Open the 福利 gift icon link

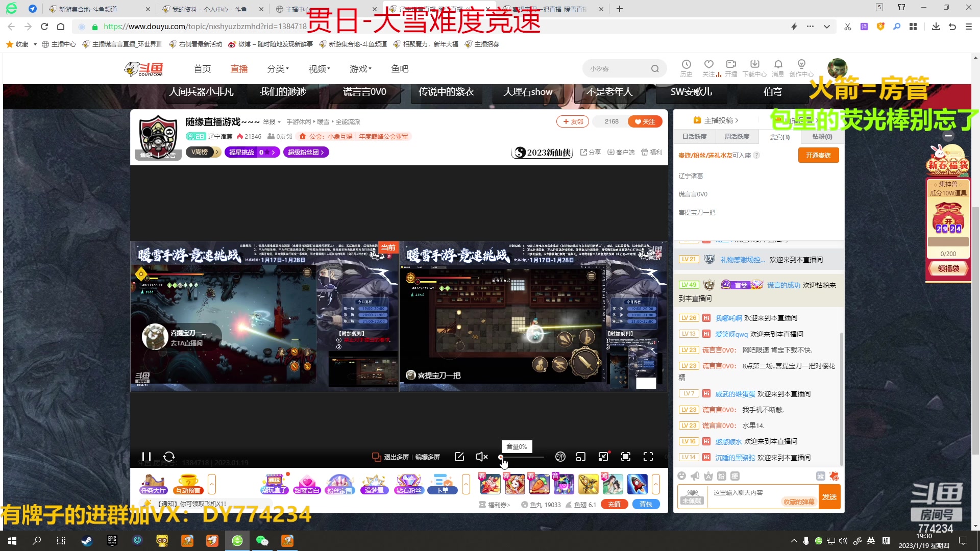(651, 152)
